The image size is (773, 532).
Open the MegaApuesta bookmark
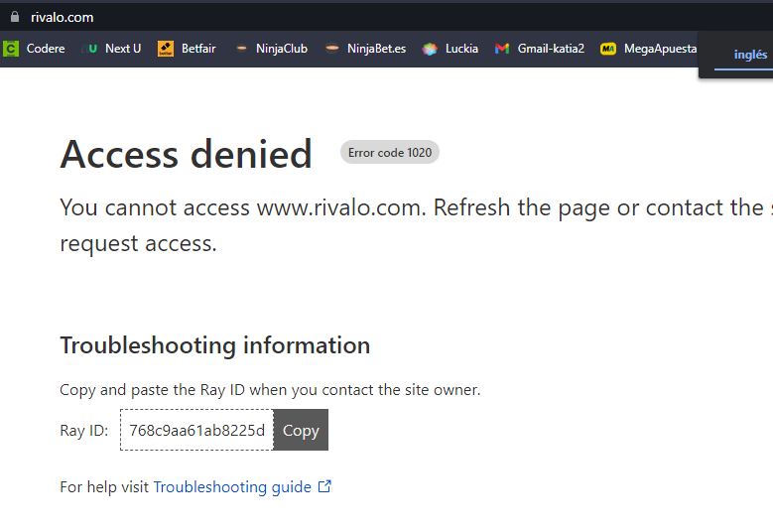coord(649,49)
